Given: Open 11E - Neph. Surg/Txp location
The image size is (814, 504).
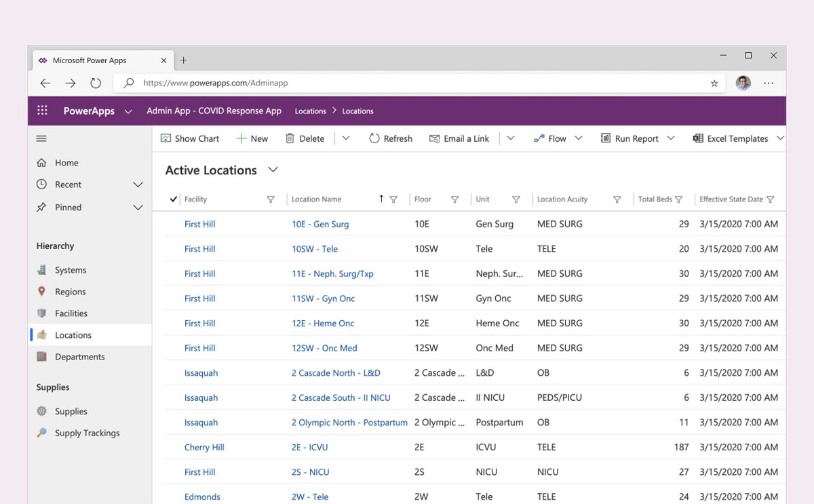Looking at the screenshot, I should pos(332,273).
